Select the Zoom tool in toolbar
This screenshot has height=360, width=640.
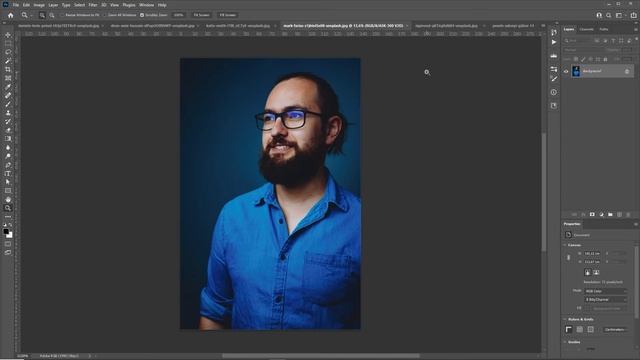click(8, 208)
